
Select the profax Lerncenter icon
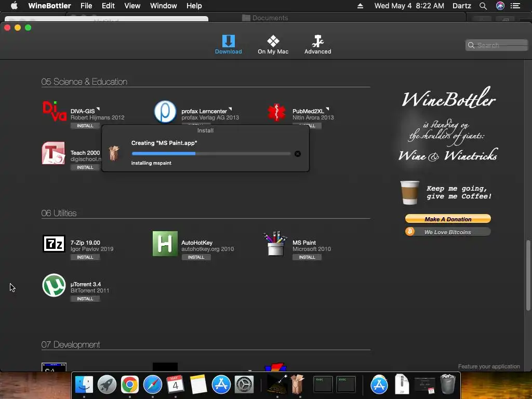165,112
